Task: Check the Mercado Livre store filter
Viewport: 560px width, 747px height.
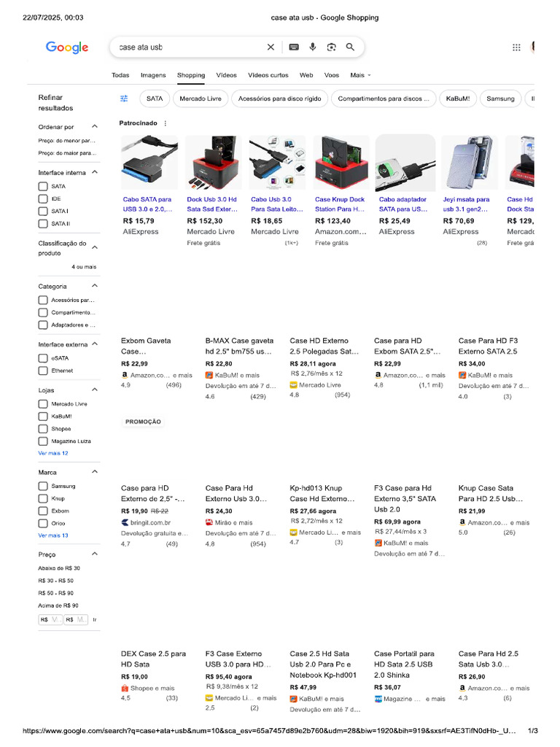Action: click(43, 404)
